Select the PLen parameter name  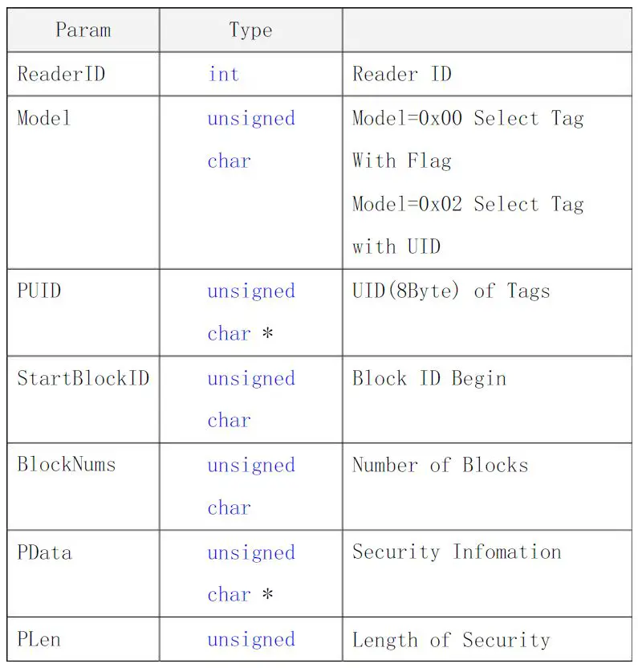[39, 640]
